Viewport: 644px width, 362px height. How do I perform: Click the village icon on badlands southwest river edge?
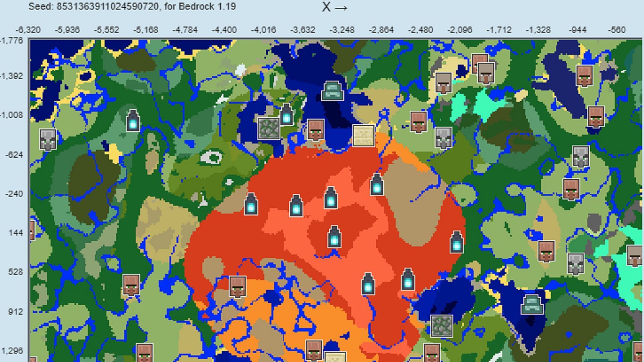237,287
